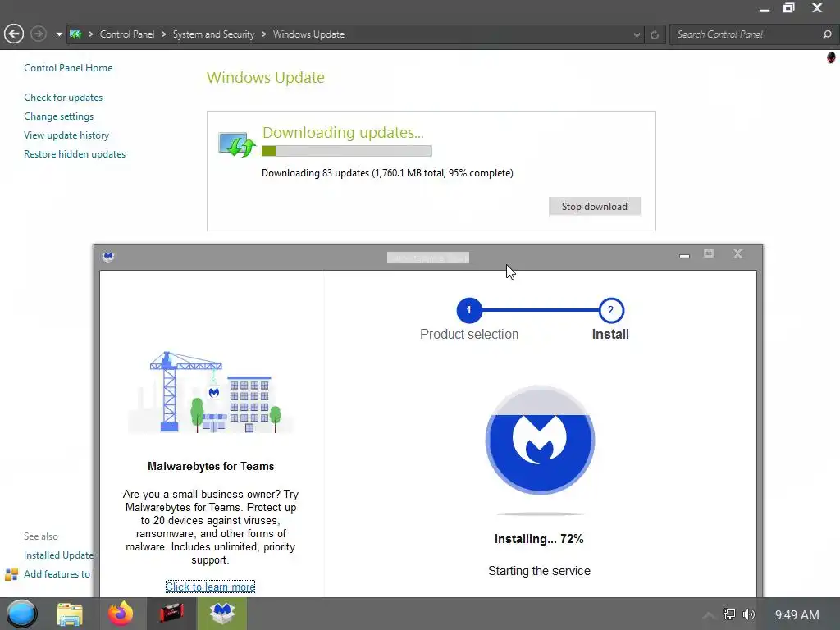The image size is (840, 630).
Task: Open Change settings link
Action: (58, 116)
